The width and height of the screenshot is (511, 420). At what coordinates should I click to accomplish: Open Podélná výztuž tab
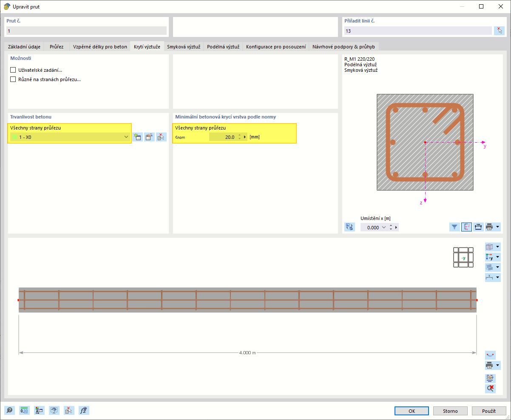tap(223, 47)
